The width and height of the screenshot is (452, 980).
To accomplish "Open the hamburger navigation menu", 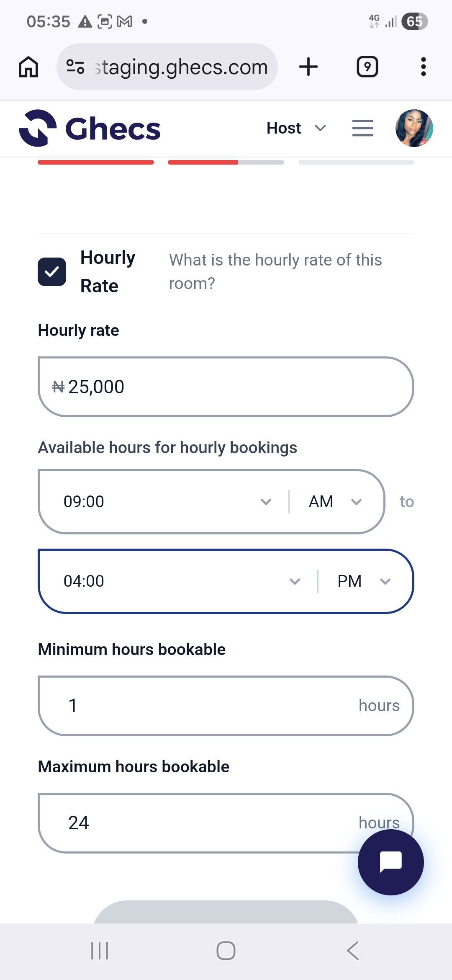I will tap(362, 128).
